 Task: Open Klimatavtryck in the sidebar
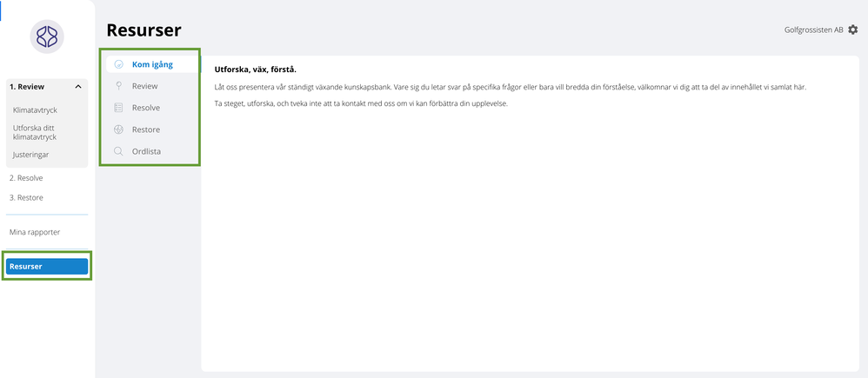pos(35,110)
